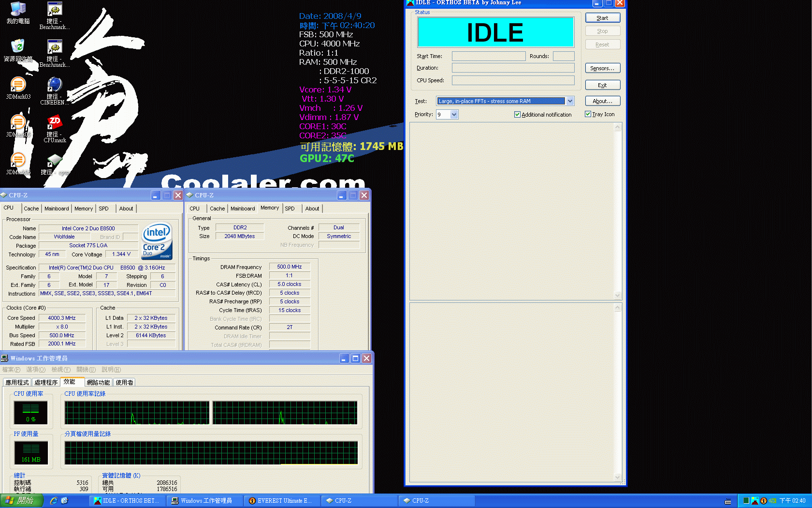
Task: Click the Start Time field in ORTHOS
Action: [x=489, y=56]
